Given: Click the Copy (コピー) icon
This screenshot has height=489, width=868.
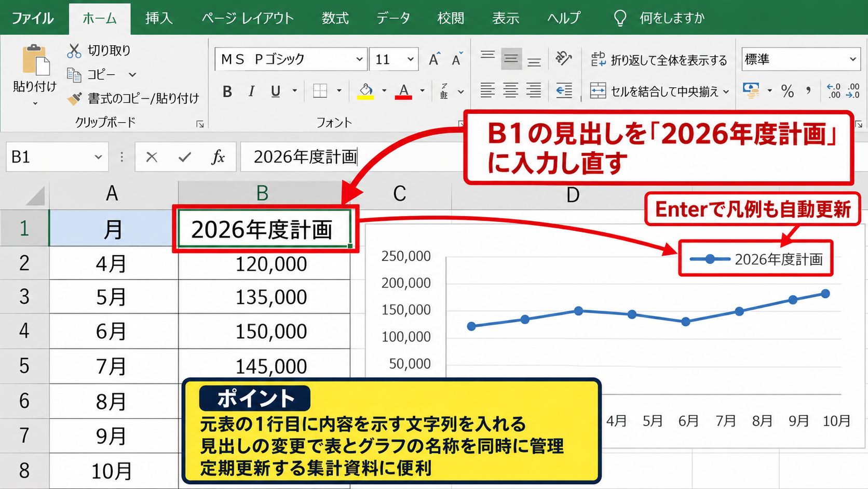Looking at the screenshot, I should click(74, 75).
